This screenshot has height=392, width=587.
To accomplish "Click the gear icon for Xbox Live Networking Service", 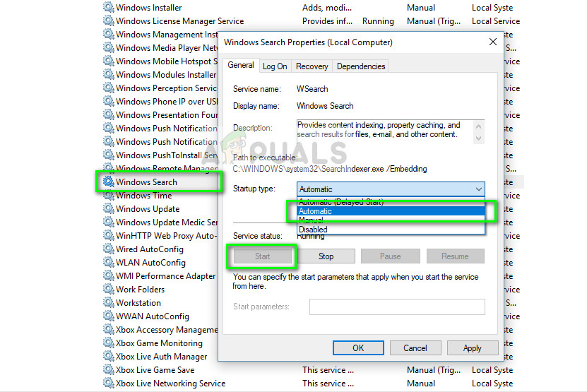I will 109,383.
